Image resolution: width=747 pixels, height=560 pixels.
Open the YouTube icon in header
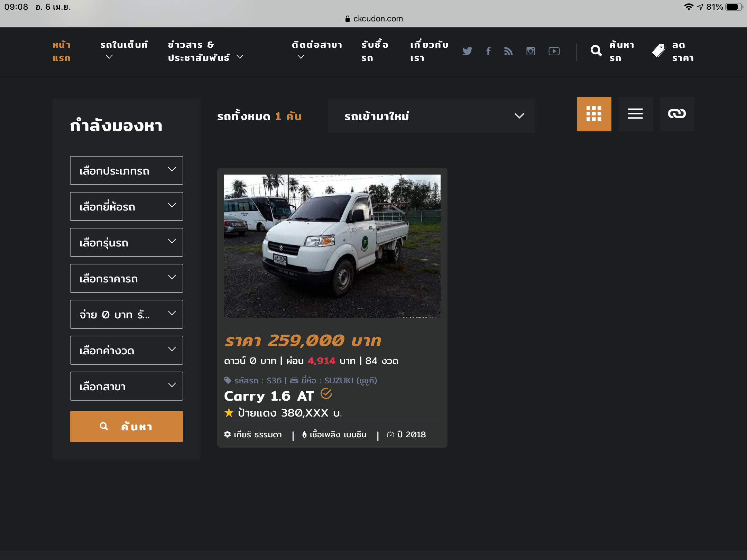[554, 51]
